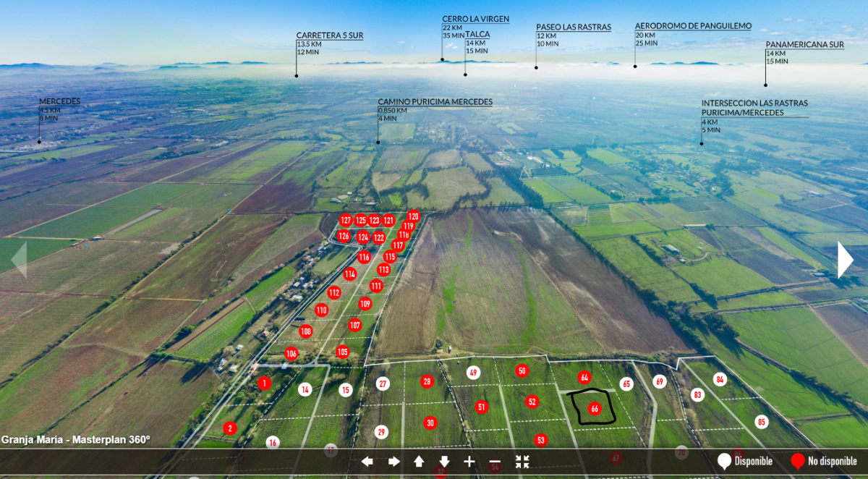Select available lot marker 65
The height and width of the screenshot is (479, 868).
click(x=626, y=384)
